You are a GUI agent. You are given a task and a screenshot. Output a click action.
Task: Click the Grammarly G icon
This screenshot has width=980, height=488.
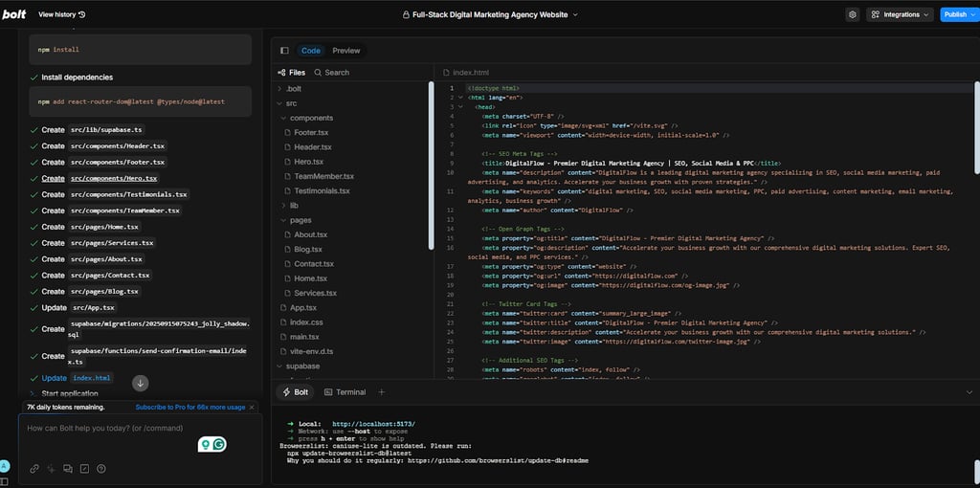219,444
